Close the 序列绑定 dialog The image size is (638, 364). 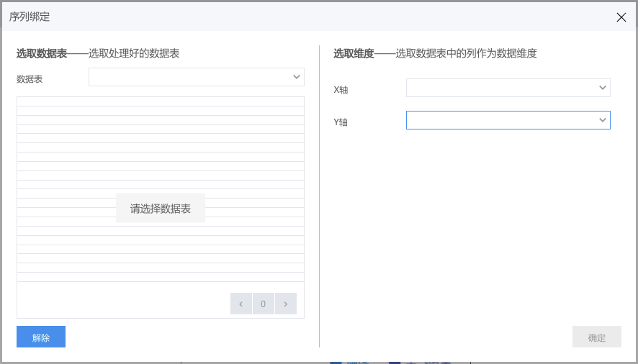click(x=621, y=17)
